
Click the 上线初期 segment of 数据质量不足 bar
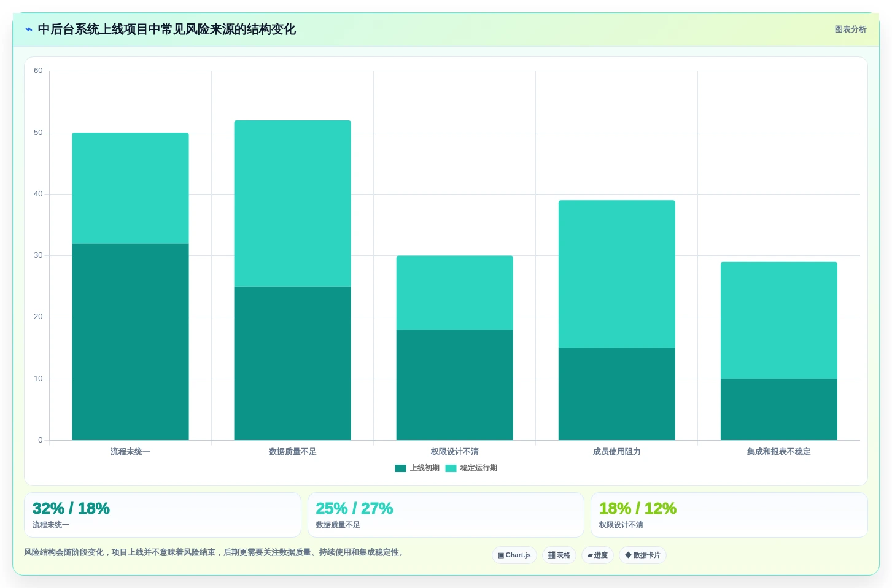tap(292, 363)
